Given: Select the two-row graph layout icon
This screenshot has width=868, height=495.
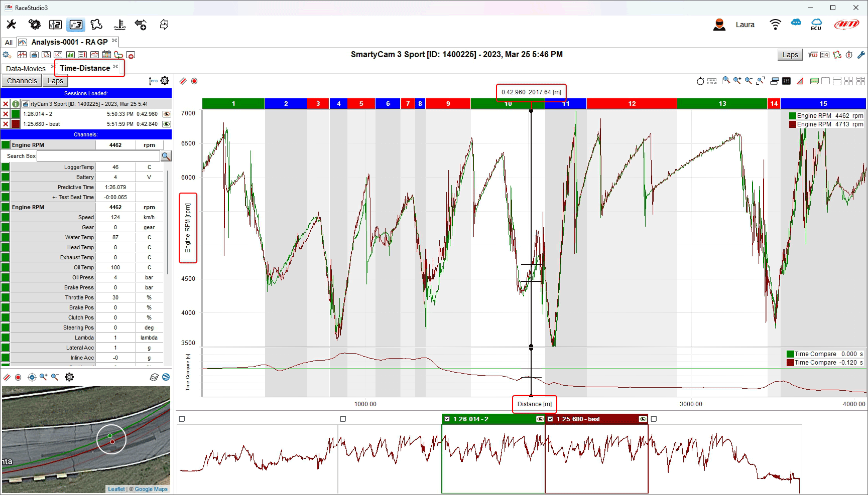Looking at the screenshot, I should click(825, 81).
